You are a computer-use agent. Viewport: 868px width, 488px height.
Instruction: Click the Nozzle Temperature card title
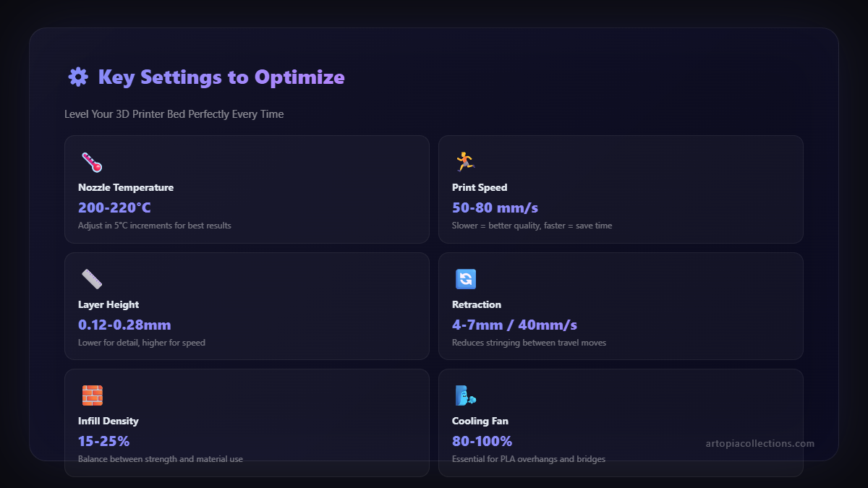[x=126, y=187]
